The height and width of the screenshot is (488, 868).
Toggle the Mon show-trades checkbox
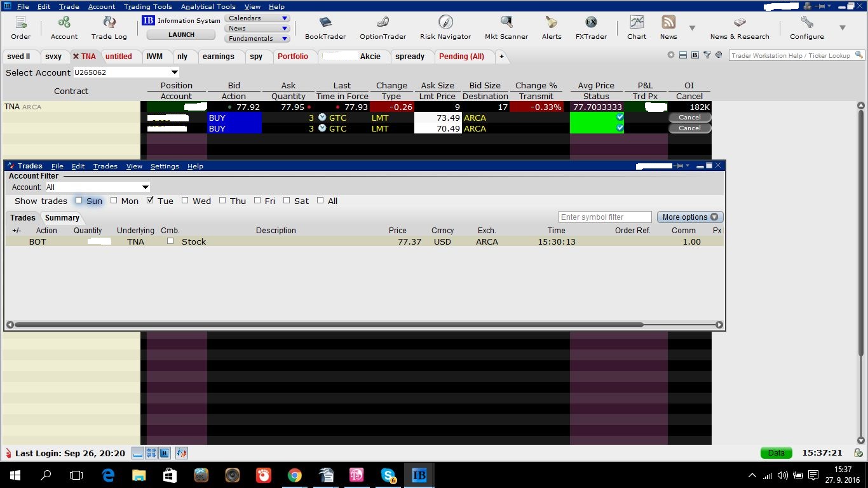[x=114, y=200]
